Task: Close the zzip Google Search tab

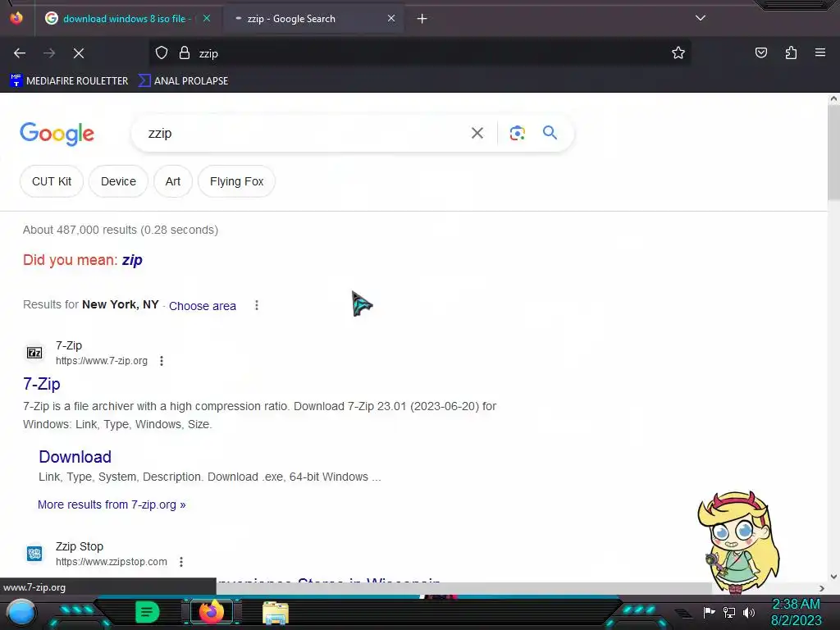Action: [391, 18]
